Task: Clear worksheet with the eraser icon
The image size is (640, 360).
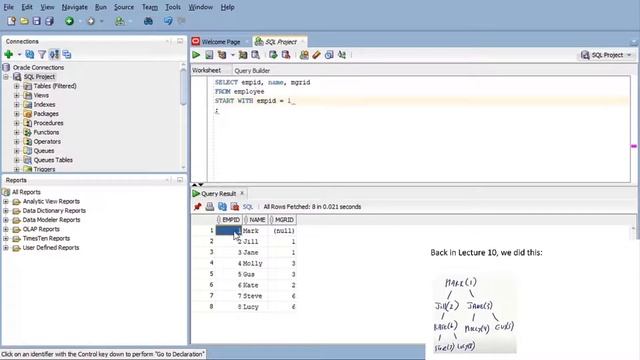Action: (316, 55)
